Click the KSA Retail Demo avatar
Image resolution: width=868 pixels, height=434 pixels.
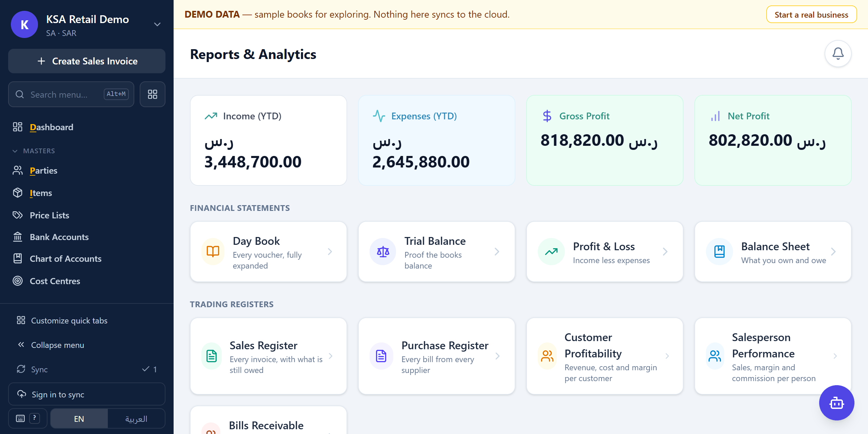coord(24,24)
